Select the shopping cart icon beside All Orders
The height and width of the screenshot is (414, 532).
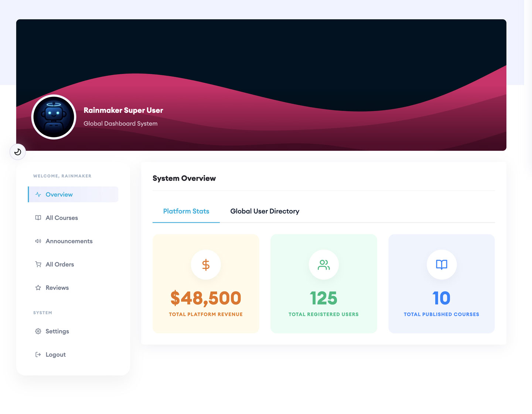(38, 264)
